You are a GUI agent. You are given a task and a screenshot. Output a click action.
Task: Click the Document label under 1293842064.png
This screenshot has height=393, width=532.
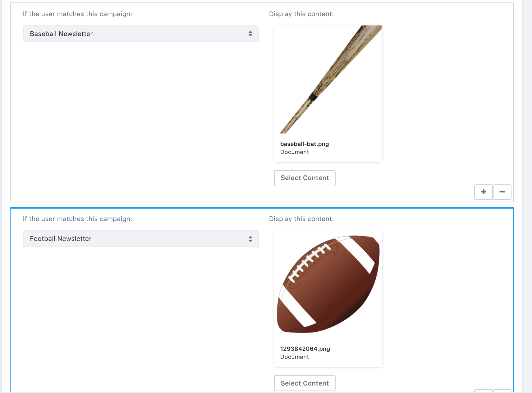[295, 357]
